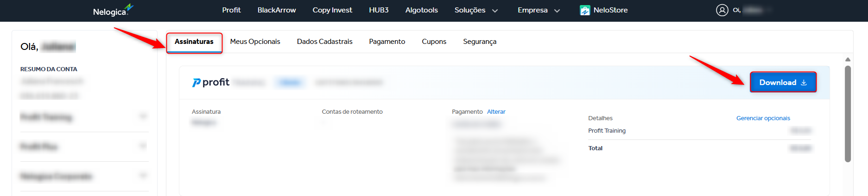Image resolution: width=868 pixels, height=196 pixels.
Task: Click the scrollbar up arrow
Action: point(848,59)
